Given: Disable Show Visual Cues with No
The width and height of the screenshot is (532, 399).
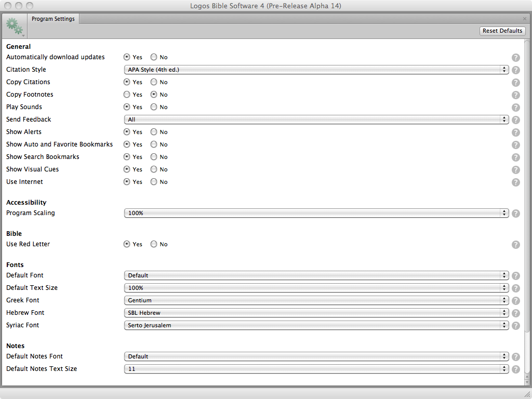Looking at the screenshot, I should coord(154,169).
